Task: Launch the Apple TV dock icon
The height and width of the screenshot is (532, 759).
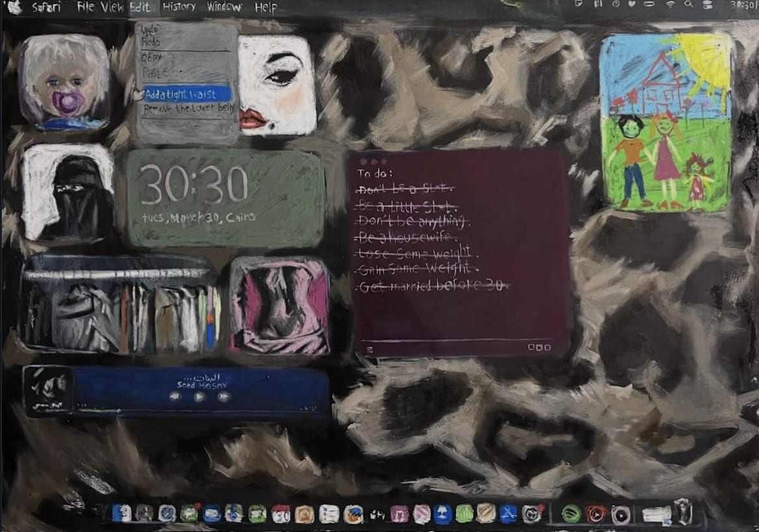Action: click(x=376, y=515)
